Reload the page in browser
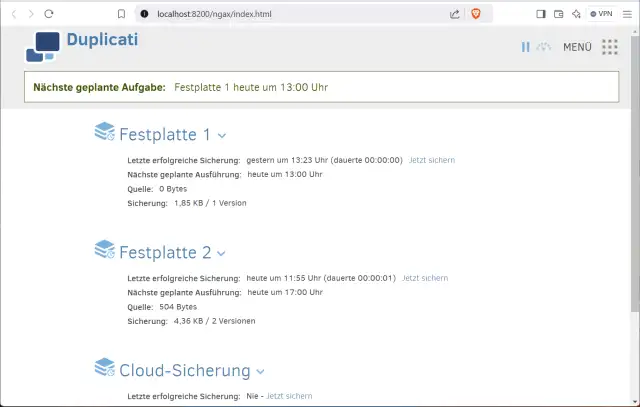 pos(50,14)
